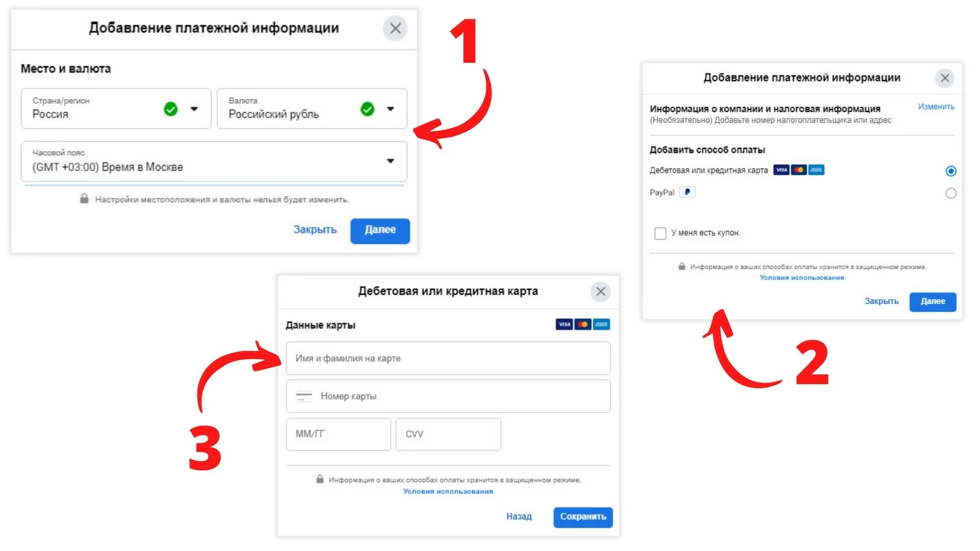Click the Visa icon in payment methods dialog
980x551 pixels.
tap(781, 170)
